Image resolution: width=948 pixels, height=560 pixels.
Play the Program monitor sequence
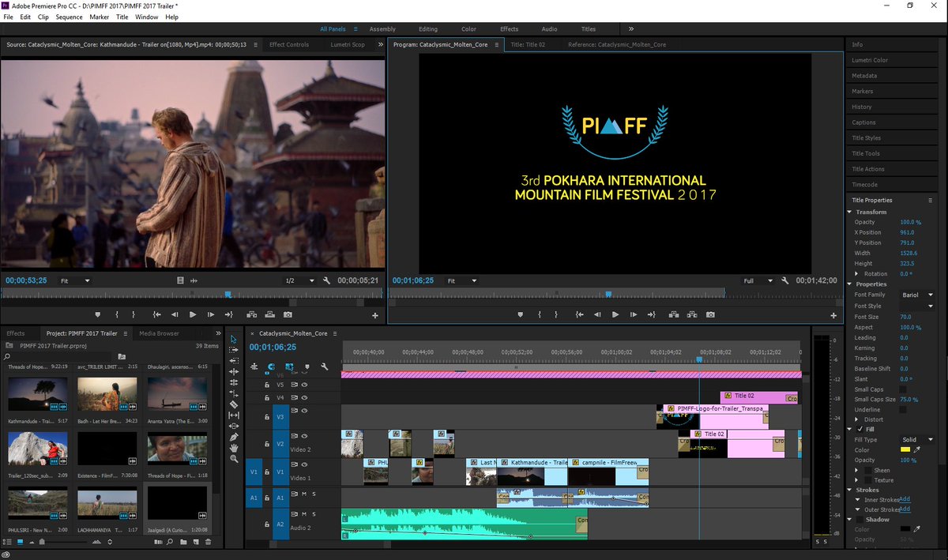click(x=615, y=314)
